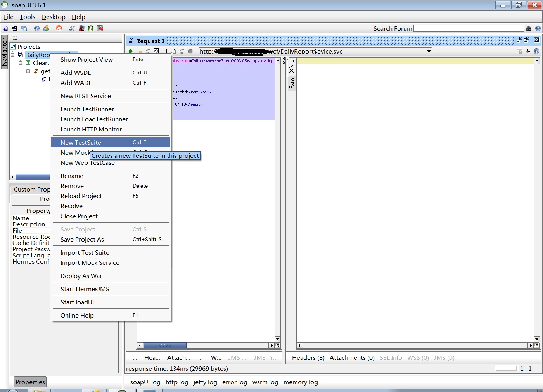Image resolution: width=543 pixels, height=392 pixels.
Task: Click the vertical Navigator side tab
Action: (x=5, y=52)
